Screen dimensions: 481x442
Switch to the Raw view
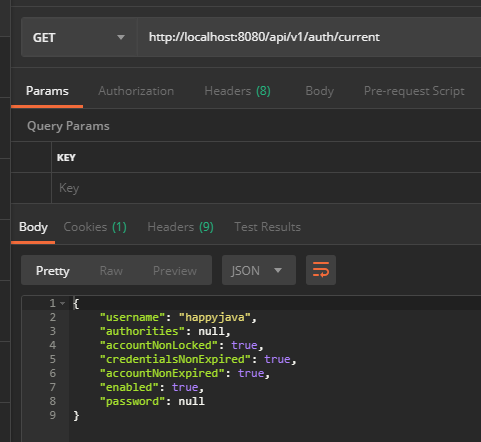point(111,271)
